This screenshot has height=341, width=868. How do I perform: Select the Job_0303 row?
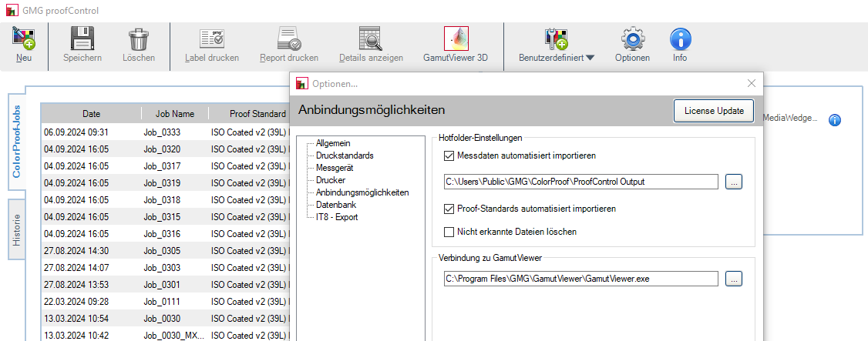pos(165,268)
